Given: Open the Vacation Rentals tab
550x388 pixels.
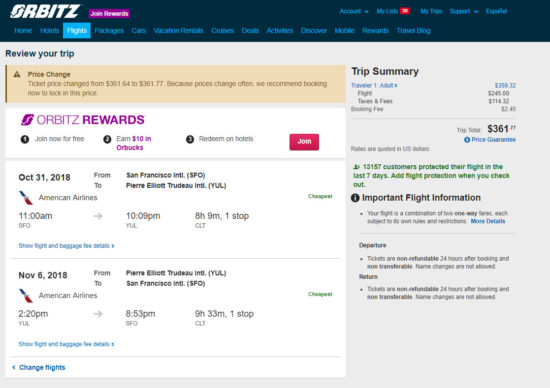Looking at the screenshot, I should [179, 31].
